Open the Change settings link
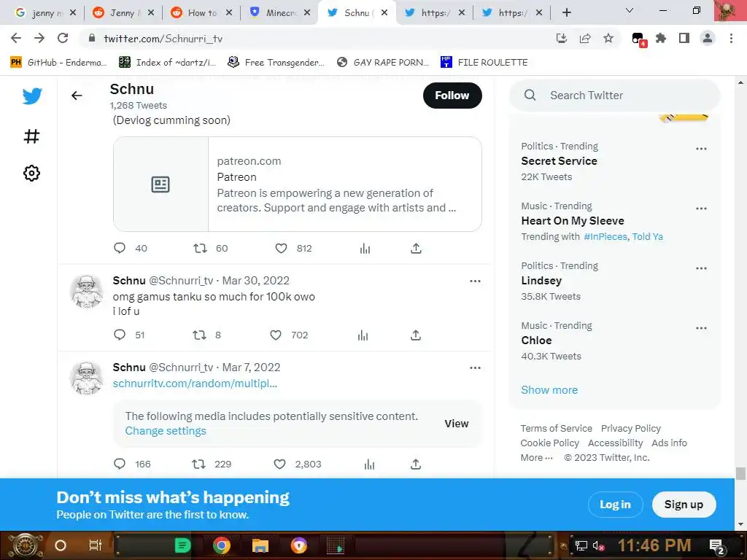747x560 pixels. (x=166, y=431)
